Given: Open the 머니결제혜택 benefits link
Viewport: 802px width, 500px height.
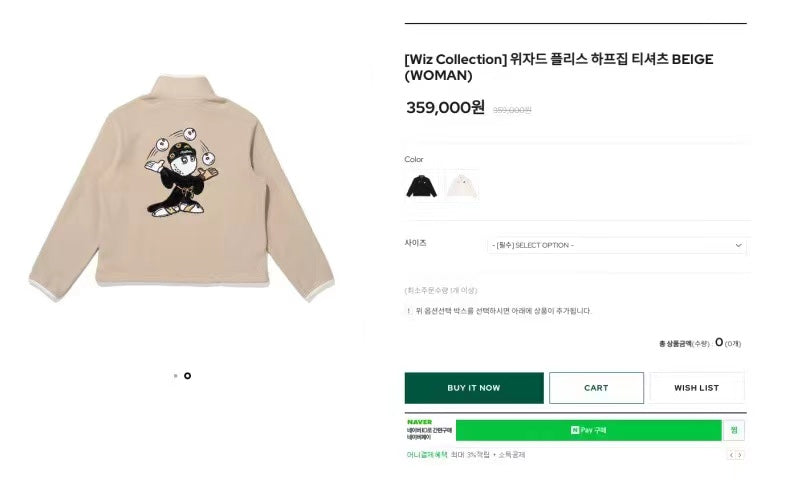Looking at the screenshot, I should 425,455.
